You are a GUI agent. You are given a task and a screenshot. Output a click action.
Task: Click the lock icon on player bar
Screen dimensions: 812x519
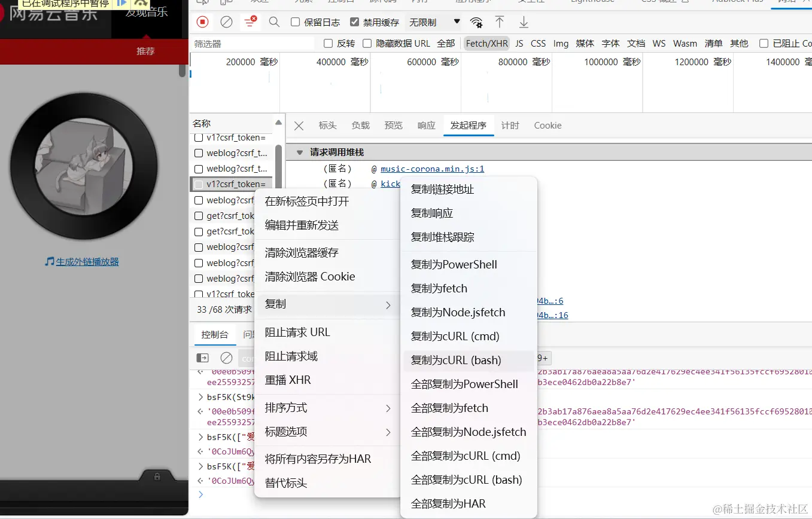pyautogui.click(x=157, y=477)
